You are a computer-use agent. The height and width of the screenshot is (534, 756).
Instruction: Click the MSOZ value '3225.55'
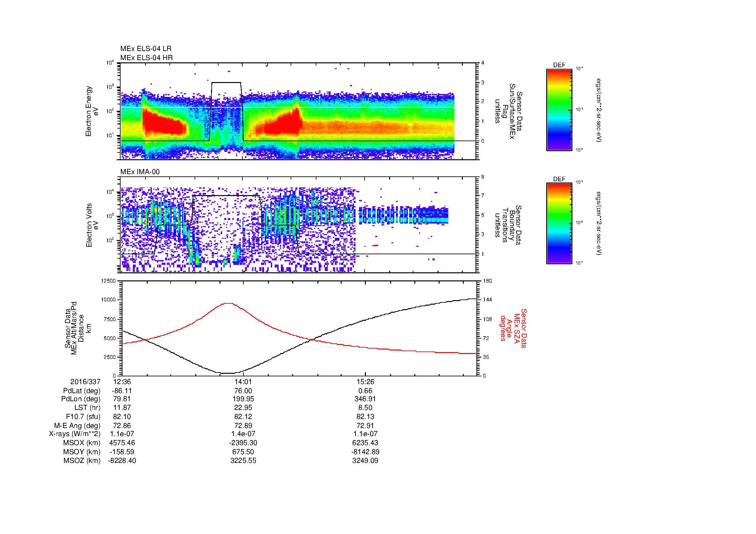[x=243, y=461]
